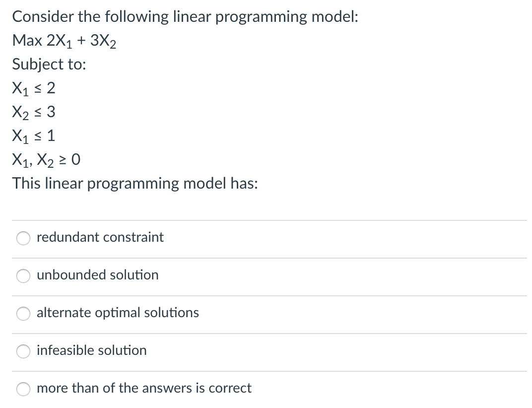Click the objective function 'Max 2X1 + 3X2'
Screen dimensions: 532x408
pos(64,41)
